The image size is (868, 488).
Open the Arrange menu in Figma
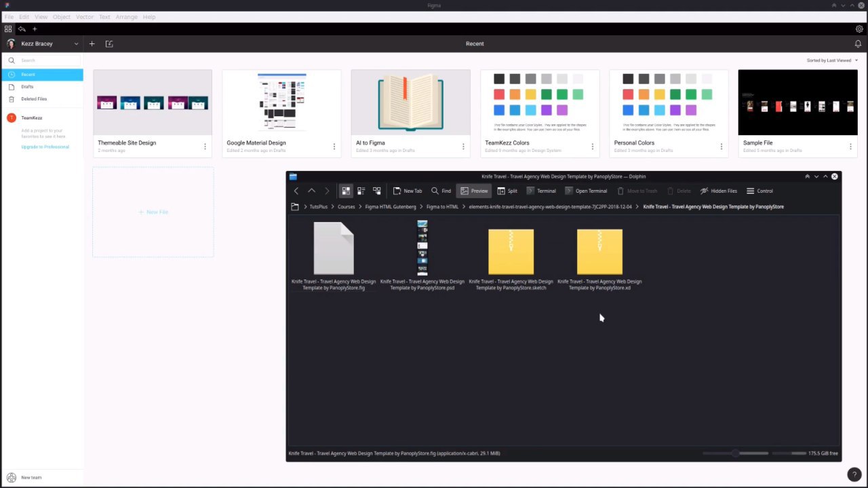point(126,17)
